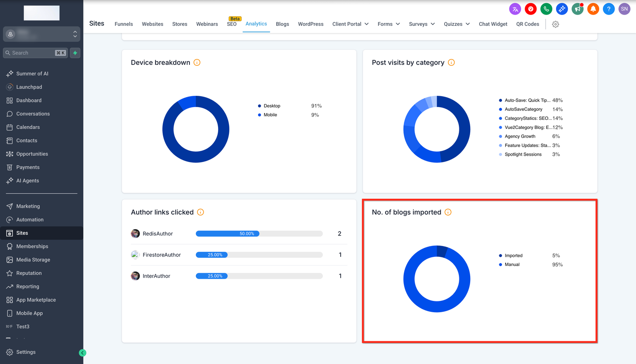
Task: Collapse the sidebar with green arrow
Action: tap(82, 353)
